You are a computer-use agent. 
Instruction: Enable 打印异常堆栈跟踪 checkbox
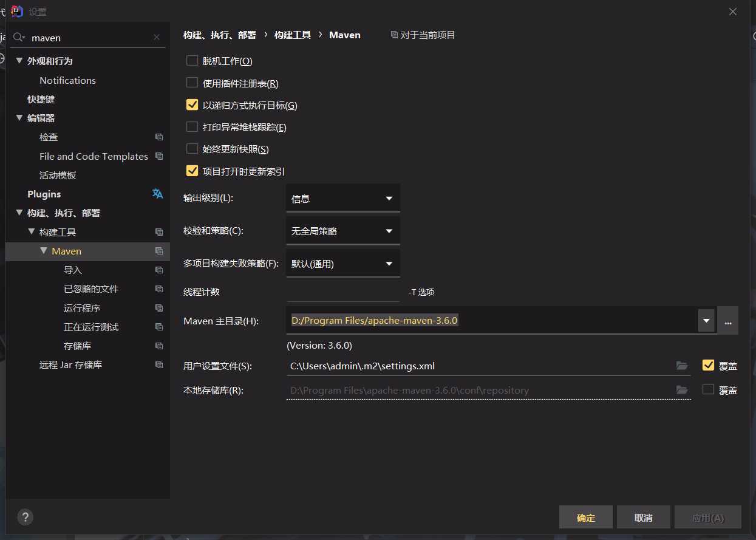point(192,127)
